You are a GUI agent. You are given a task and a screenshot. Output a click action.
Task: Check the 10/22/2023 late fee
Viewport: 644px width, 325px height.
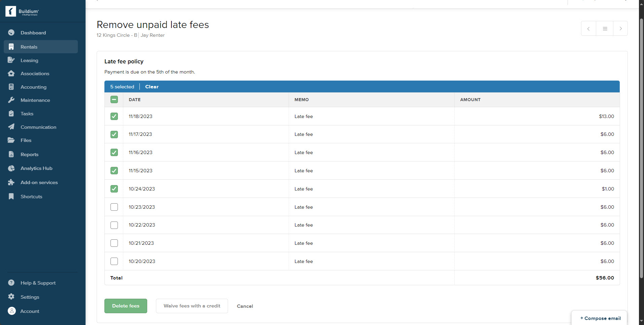(114, 225)
